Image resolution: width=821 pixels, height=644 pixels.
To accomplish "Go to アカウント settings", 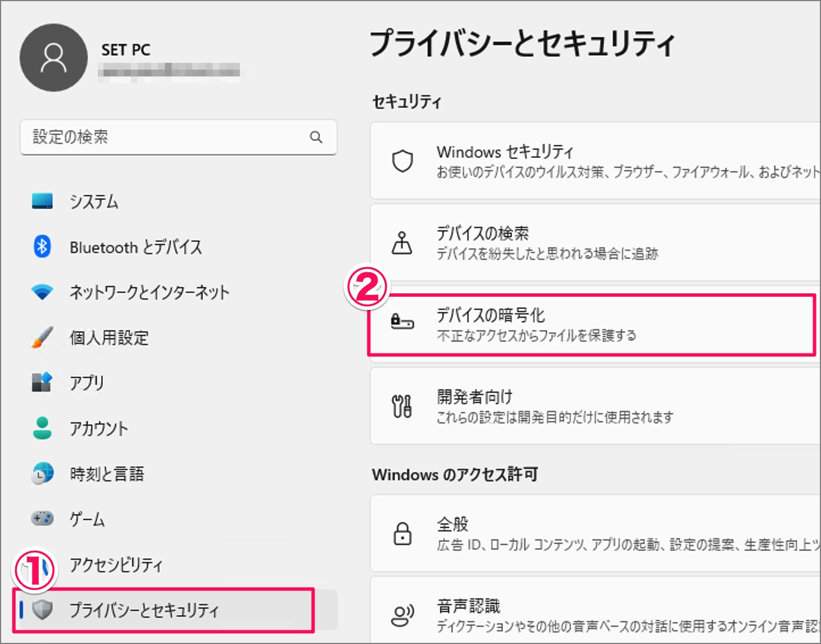I will (98, 429).
